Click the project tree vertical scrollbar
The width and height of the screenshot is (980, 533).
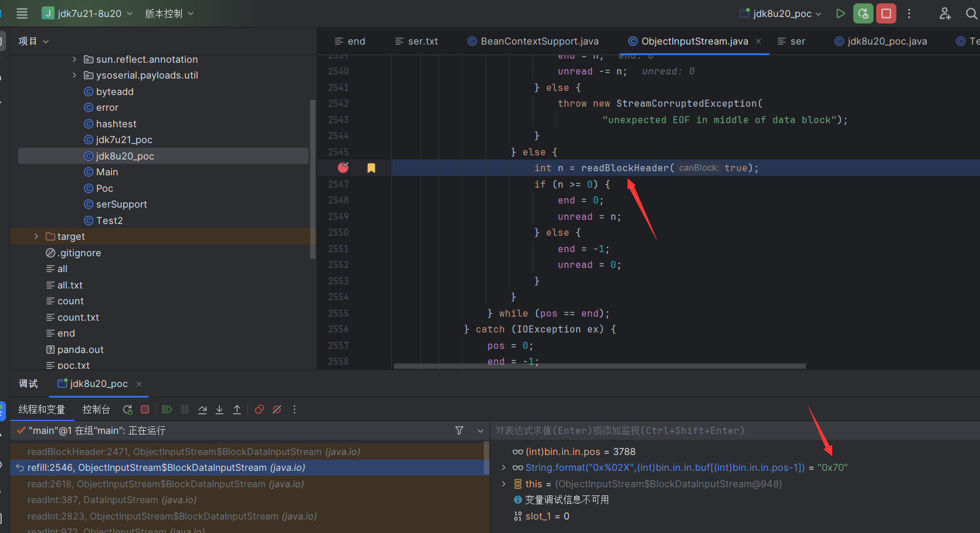pos(313,179)
